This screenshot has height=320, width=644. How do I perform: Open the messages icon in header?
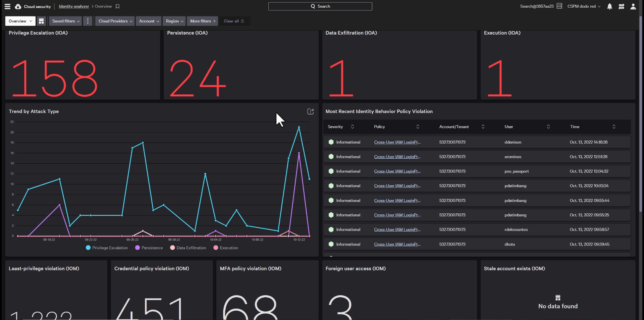[621, 6]
